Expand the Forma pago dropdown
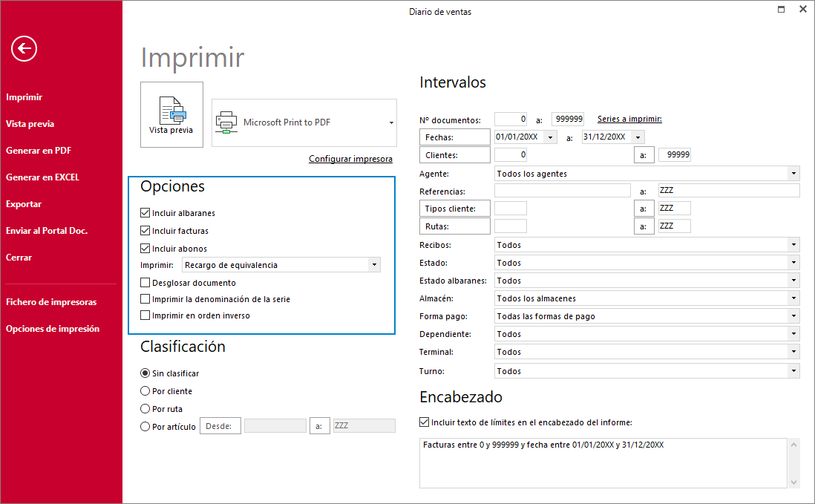815x504 pixels. click(x=793, y=316)
